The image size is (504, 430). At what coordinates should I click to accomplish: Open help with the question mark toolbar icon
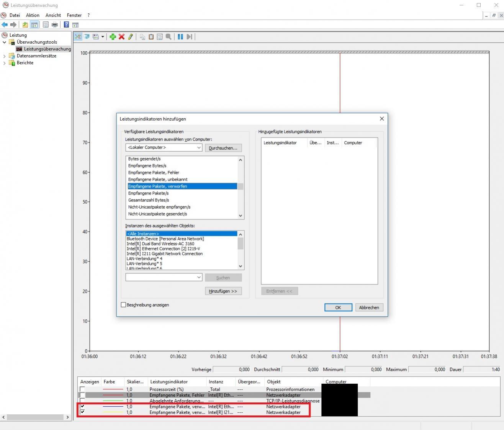(x=66, y=25)
